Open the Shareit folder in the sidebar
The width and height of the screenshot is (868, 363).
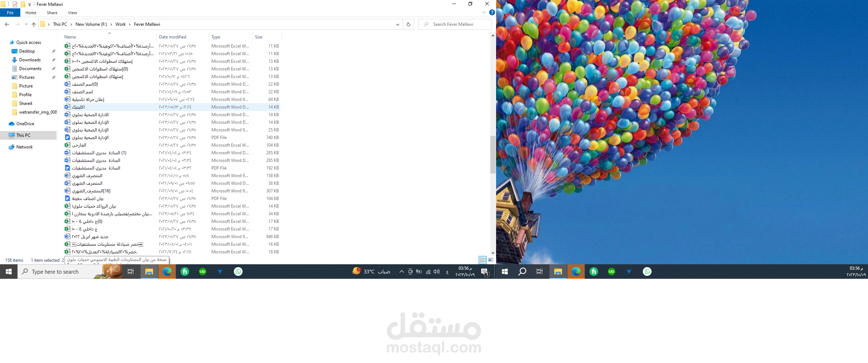click(25, 103)
